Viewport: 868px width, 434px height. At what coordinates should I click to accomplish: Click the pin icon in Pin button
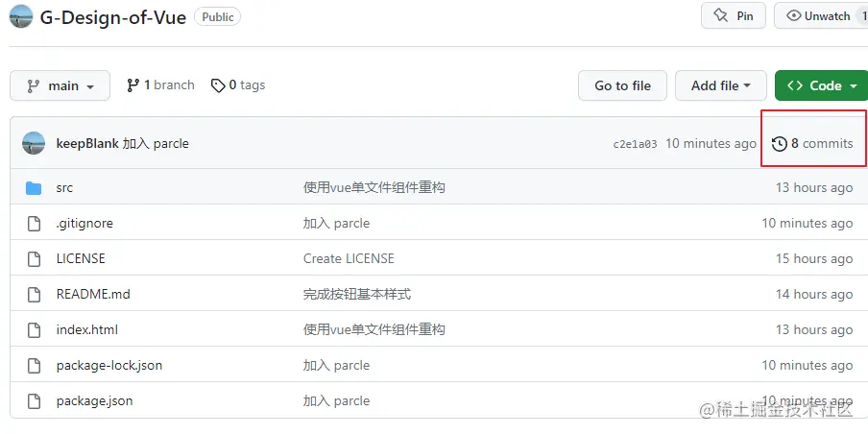[721, 15]
